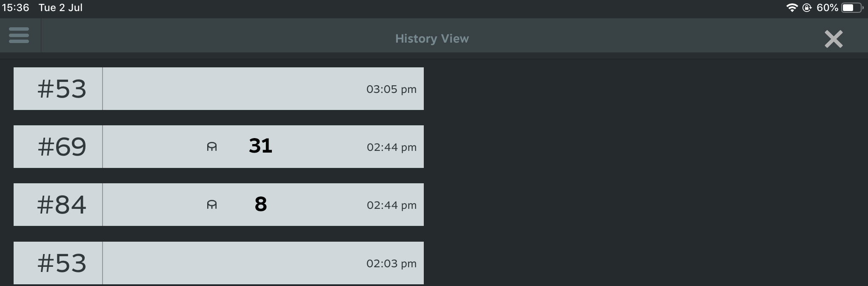Open order #53 from 02:03 pm
Viewport: 868px width, 286px height.
pos(219,263)
